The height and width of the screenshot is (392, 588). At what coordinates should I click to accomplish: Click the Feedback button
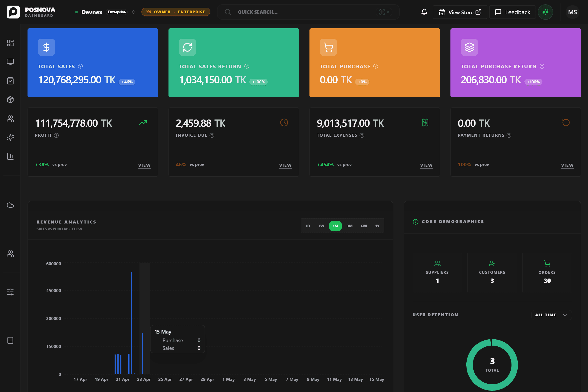(513, 12)
